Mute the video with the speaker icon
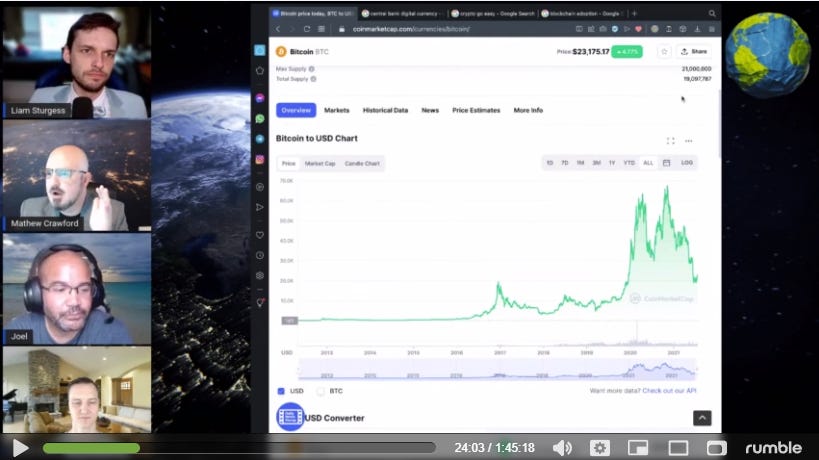Viewport: 819px width, 460px height. point(562,448)
